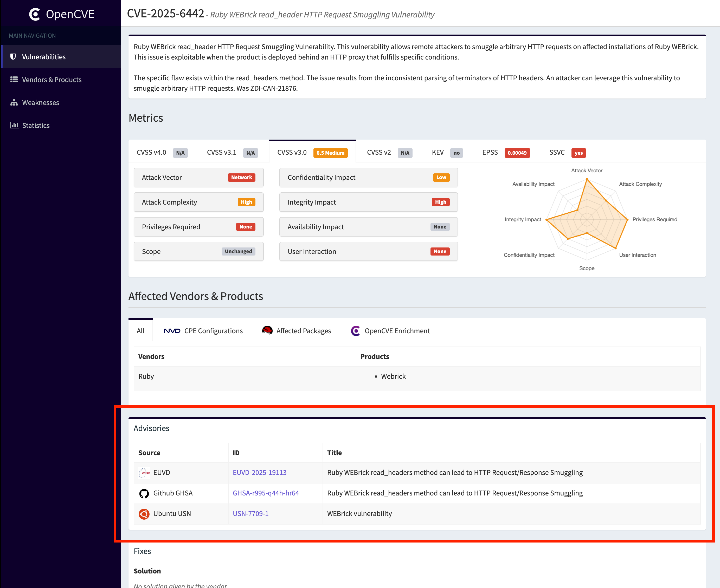Switch to the CVSS v4.0 tab
Screen dimensions: 720x588
click(162, 152)
